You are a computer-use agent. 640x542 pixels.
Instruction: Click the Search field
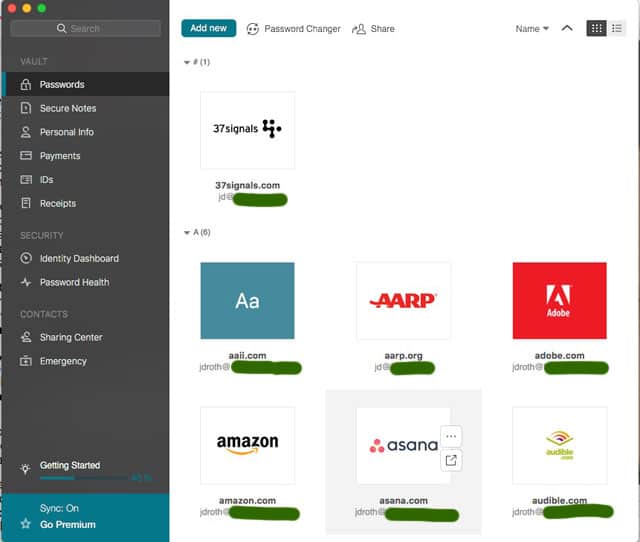click(x=84, y=28)
